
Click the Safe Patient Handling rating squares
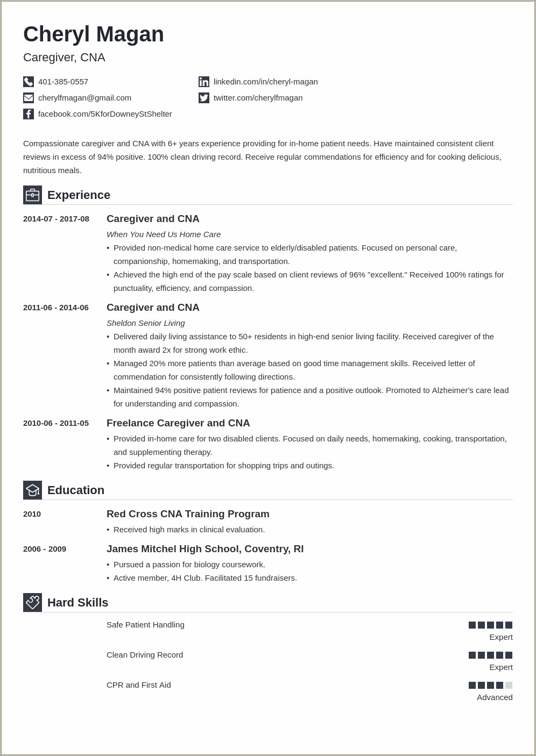point(490,625)
